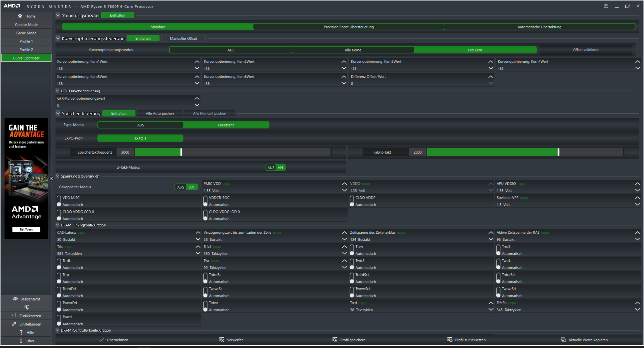This screenshot has width=644, height=348.
Task: Toggle CLDO VDDG CCD 0 automatic switch
Action: click(59, 215)
